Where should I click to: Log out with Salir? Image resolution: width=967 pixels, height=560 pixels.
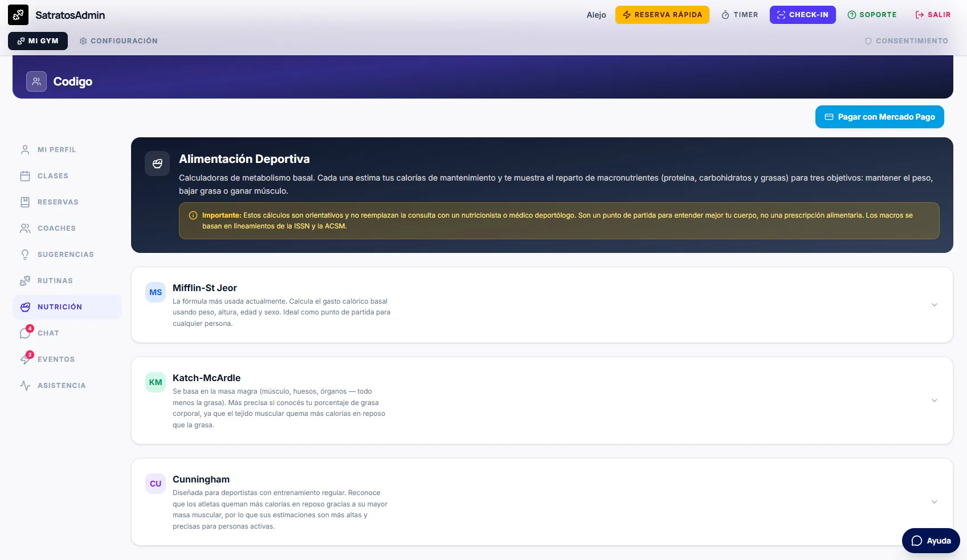pos(933,15)
